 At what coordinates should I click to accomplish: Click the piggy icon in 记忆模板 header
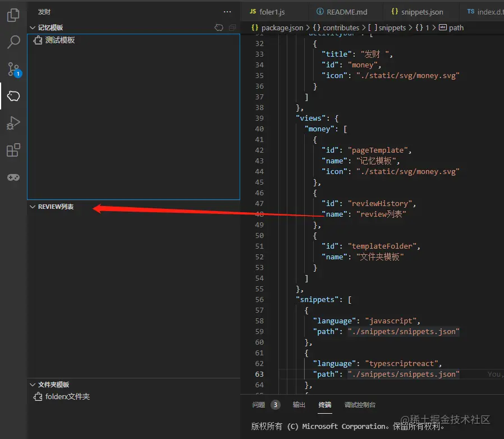coord(219,28)
